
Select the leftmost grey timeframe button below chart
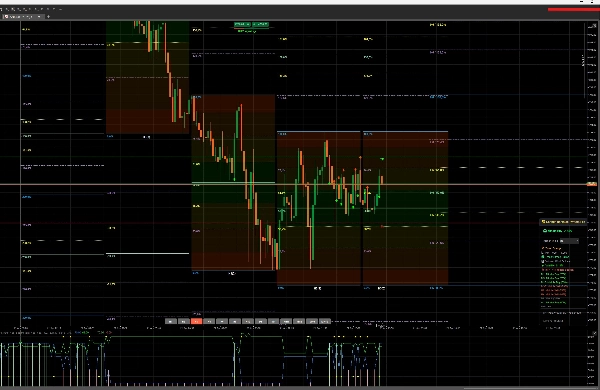click(x=171, y=321)
